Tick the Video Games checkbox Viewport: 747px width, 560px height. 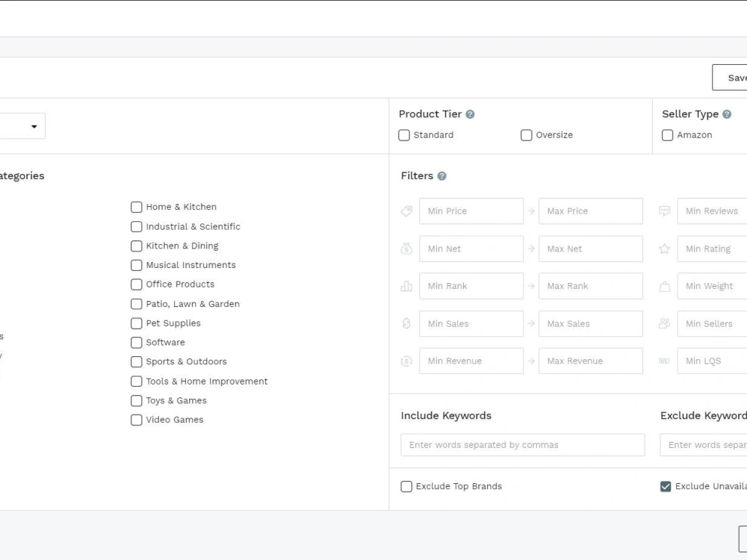[x=136, y=420]
